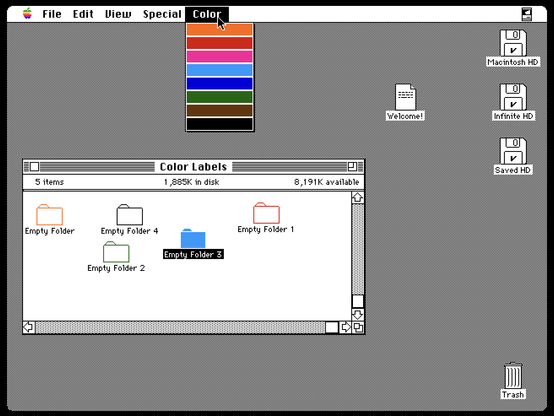Select the orange Empty Folder icon
Image resolution: width=554 pixels, height=416 pixels.
49,215
